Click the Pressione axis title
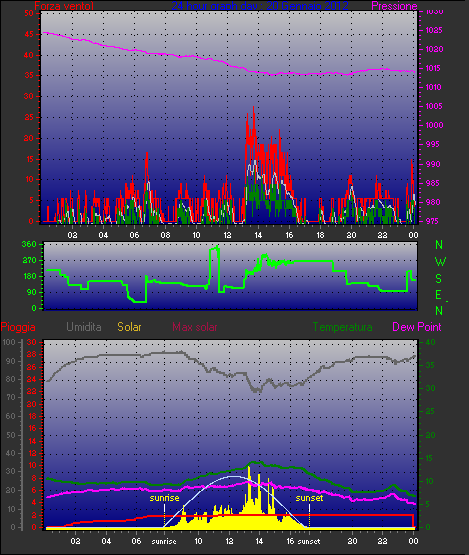 394,6
